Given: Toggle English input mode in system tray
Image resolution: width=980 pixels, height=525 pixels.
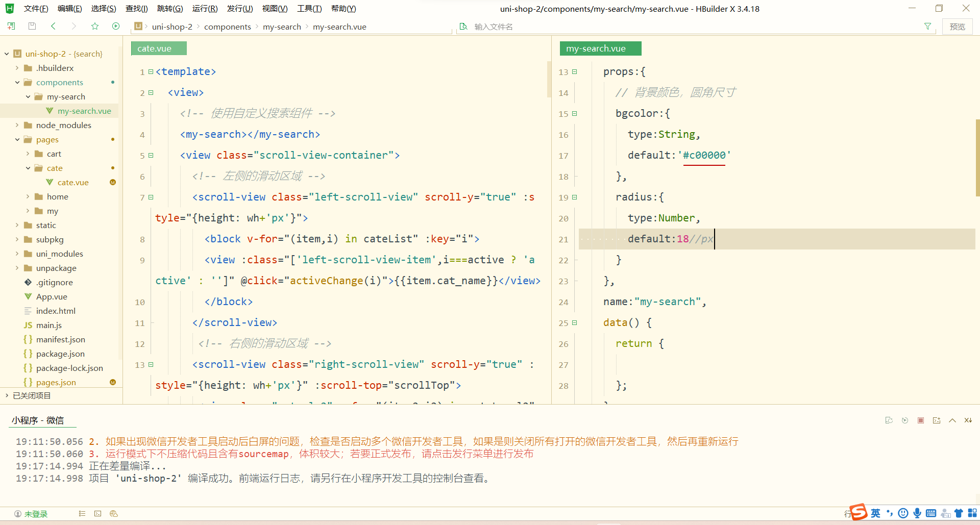Looking at the screenshot, I should [875, 513].
